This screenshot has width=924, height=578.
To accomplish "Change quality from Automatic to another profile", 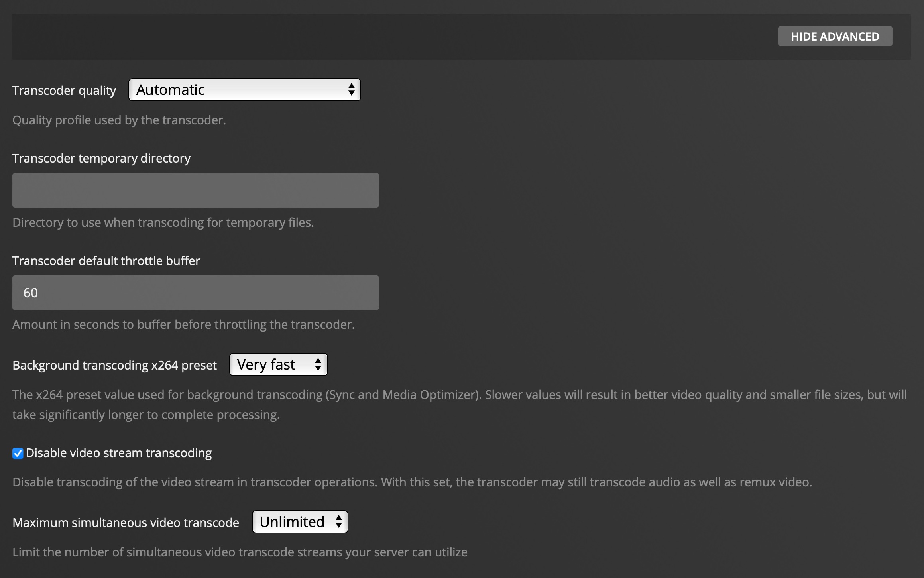I will (244, 90).
